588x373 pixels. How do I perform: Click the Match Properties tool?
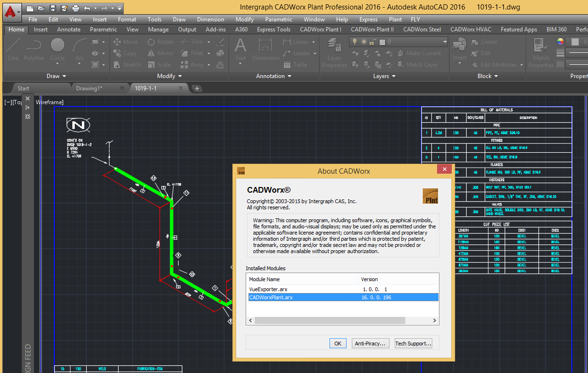tap(541, 52)
